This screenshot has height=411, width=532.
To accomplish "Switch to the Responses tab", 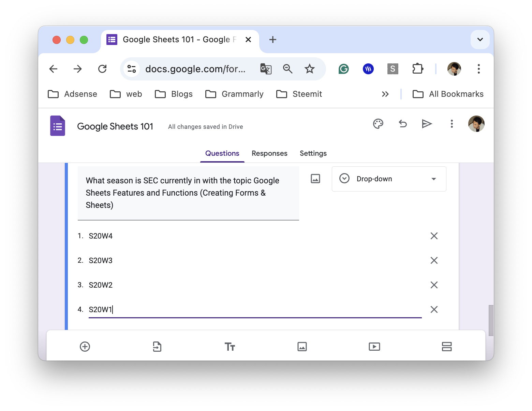I will click(x=269, y=153).
